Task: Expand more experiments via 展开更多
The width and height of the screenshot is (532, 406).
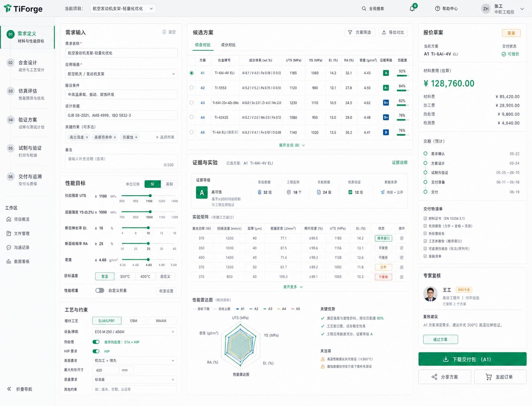Action: (x=293, y=287)
